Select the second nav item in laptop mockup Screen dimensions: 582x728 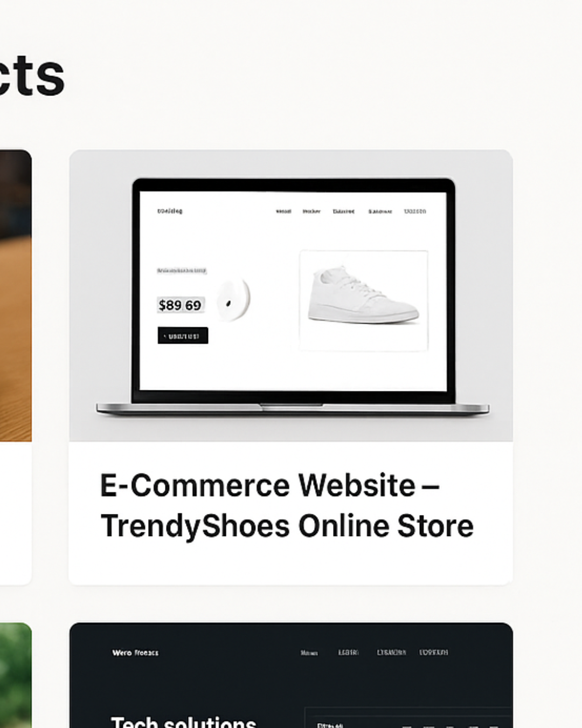point(311,211)
